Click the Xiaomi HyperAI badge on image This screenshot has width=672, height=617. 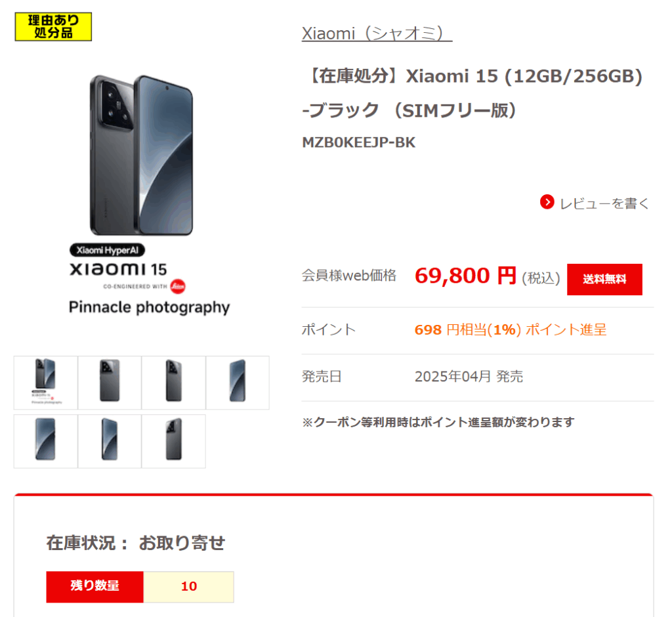click(107, 250)
